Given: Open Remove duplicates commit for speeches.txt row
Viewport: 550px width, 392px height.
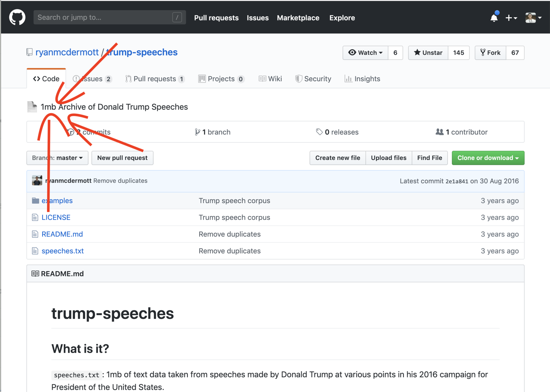Looking at the screenshot, I should pyautogui.click(x=230, y=251).
